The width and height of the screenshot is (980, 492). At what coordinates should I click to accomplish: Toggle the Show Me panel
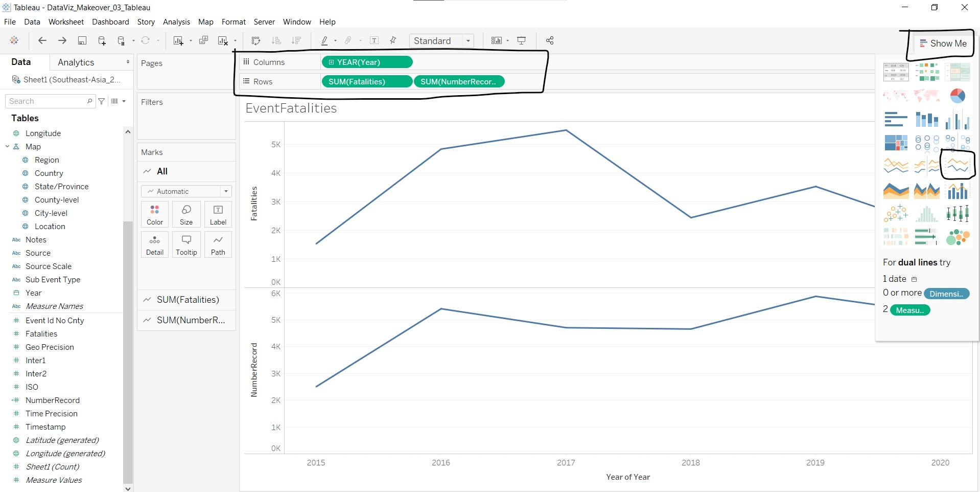click(943, 43)
